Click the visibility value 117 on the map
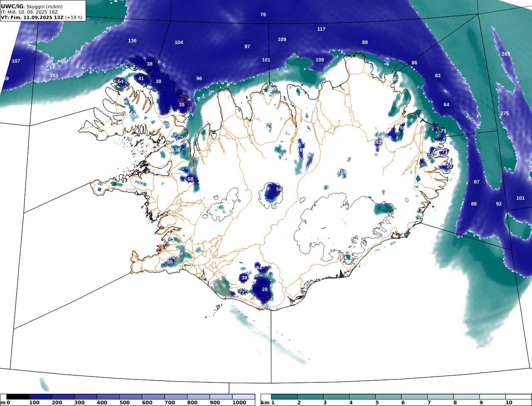This screenshot has height=406, width=532. coord(321,29)
